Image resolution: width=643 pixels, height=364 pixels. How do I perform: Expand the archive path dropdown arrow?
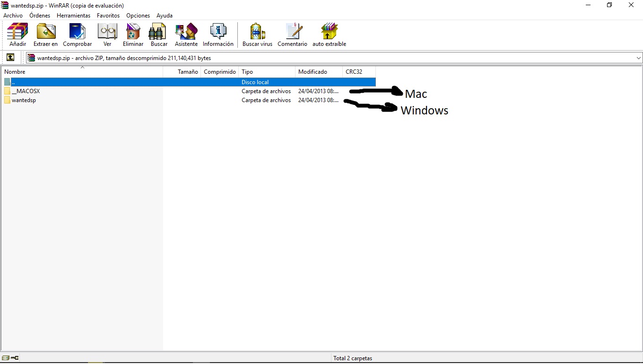pyautogui.click(x=639, y=58)
